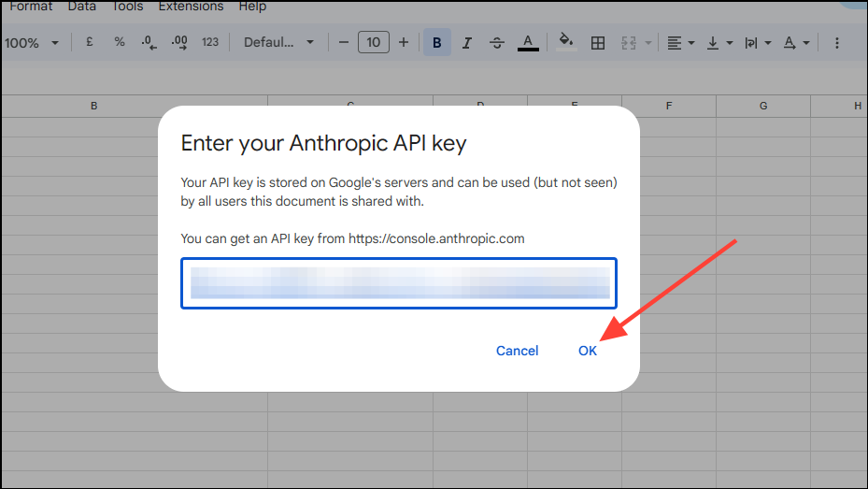Expand the vertical align dropdown arrow
Viewport: 868px width, 489px height.
click(729, 43)
